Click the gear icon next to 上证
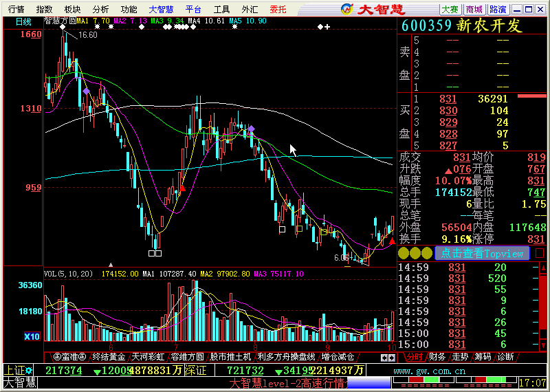Viewport: 550px width, 392px height. coord(28,370)
